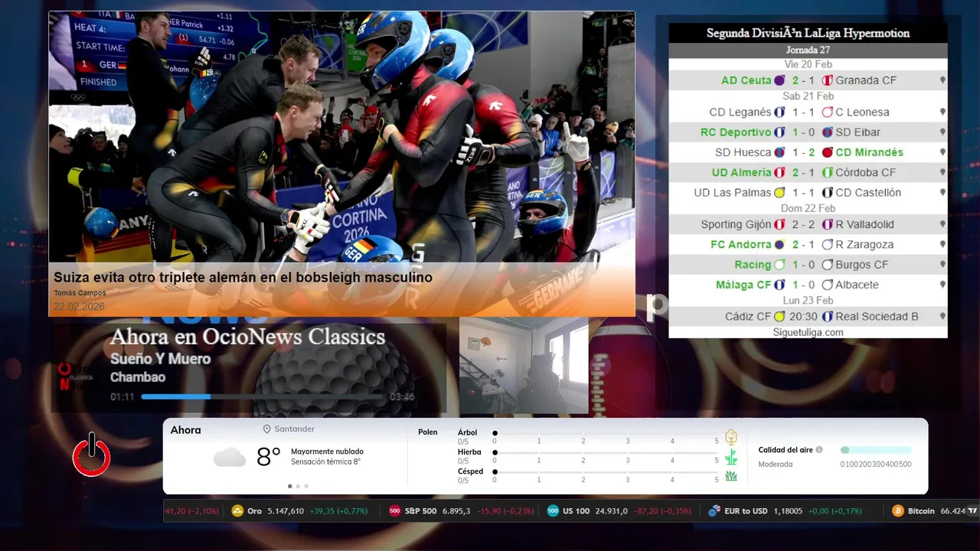Click the SD Eibar team name
The width and height of the screenshot is (980, 551).
tap(857, 132)
